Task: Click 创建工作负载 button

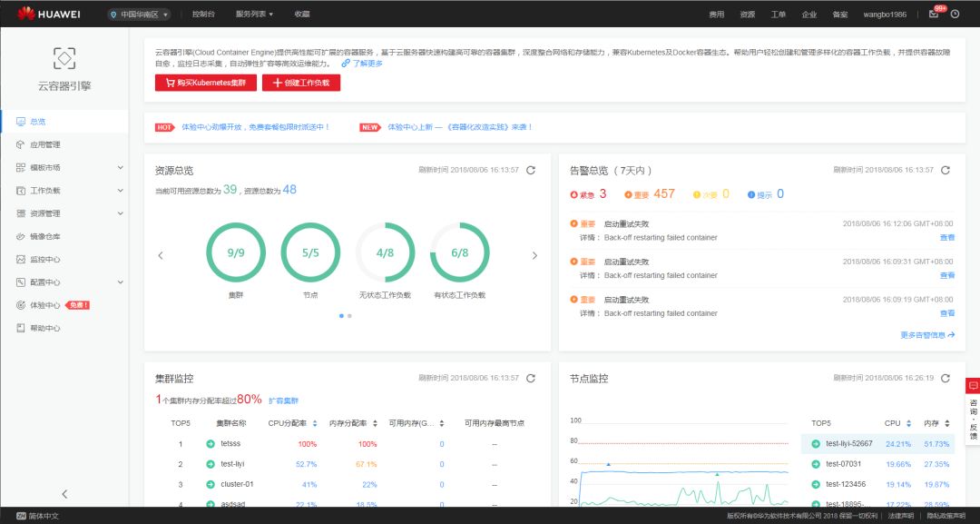Action: (301, 83)
